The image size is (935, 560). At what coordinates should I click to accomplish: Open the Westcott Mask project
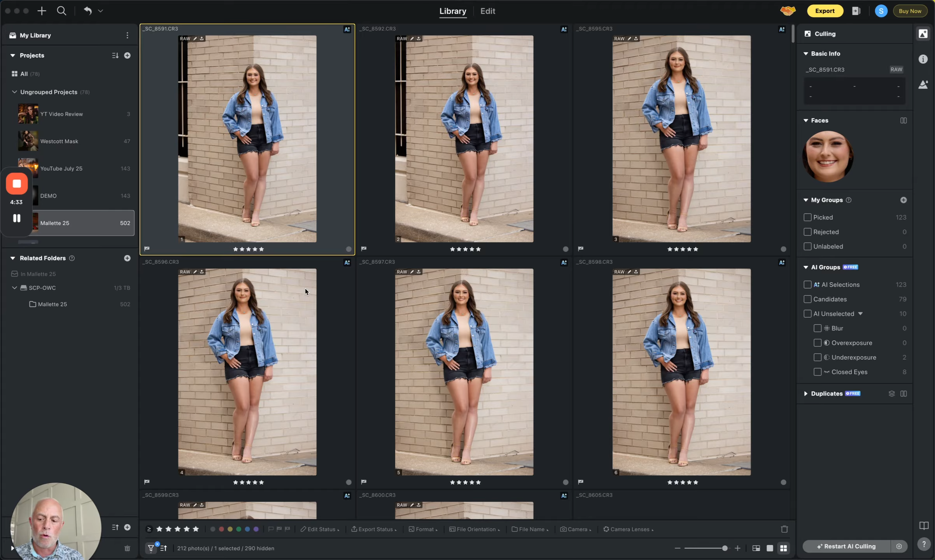[59, 141]
